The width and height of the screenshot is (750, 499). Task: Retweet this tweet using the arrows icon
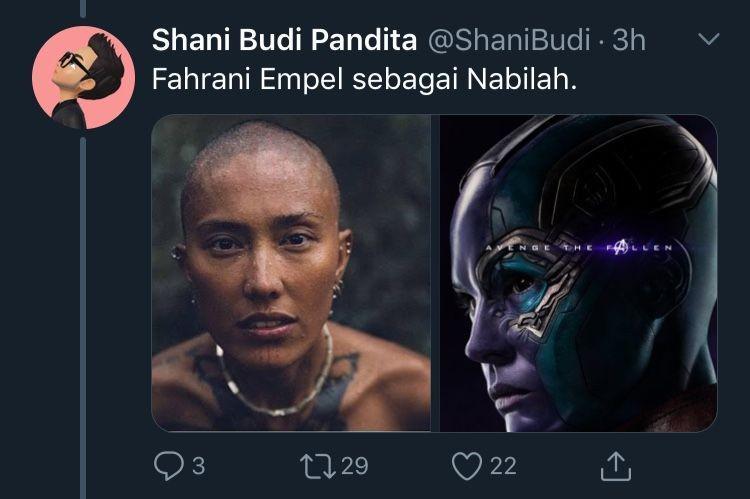click(318, 466)
